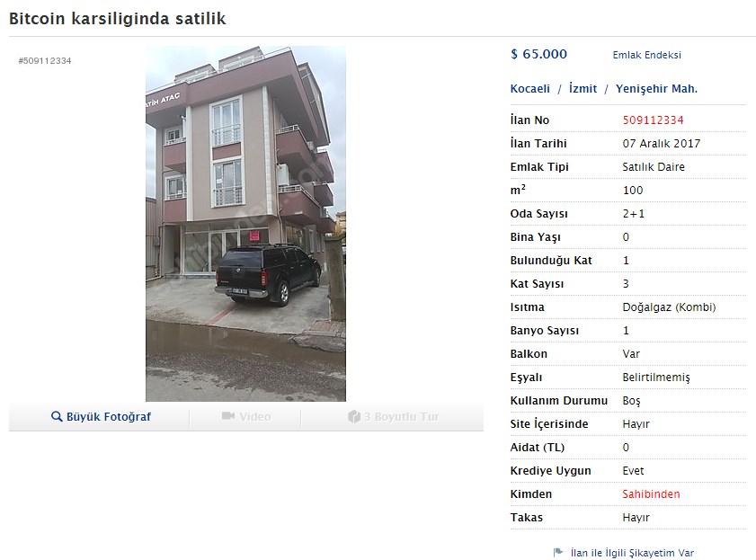Viewport: 756px width, 560px height.
Task: Open the Büyük Fotoğraf tab
Action: 101,416
